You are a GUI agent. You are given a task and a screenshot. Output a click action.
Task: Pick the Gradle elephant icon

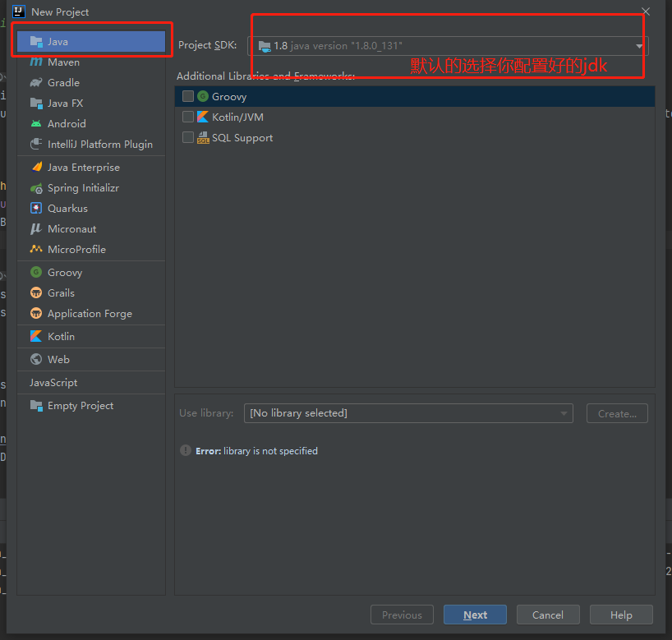tap(36, 82)
